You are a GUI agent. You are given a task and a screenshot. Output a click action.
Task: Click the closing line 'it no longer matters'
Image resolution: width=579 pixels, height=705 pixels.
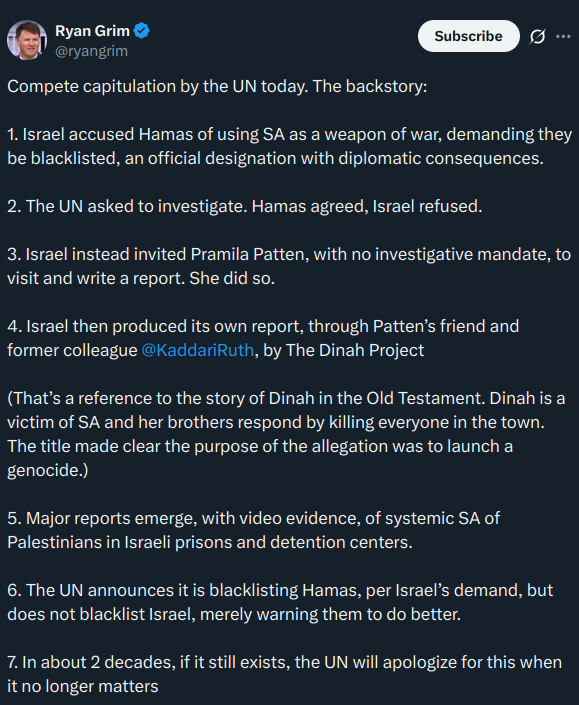(83, 686)
